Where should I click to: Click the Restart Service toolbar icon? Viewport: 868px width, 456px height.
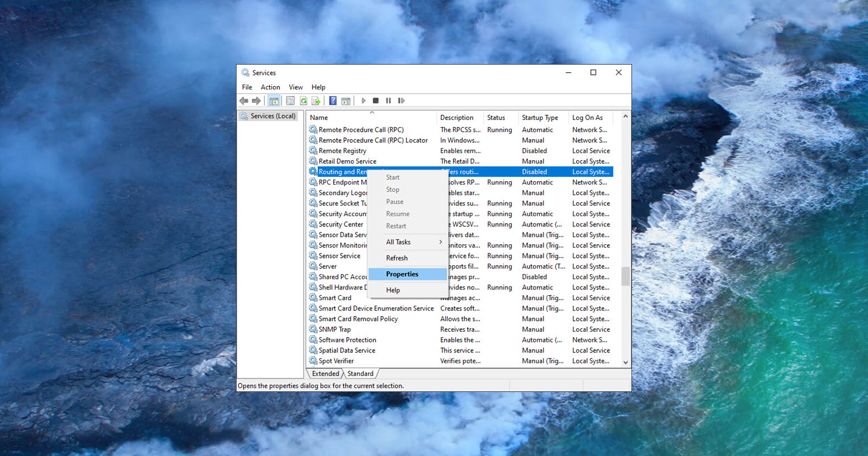pos(401,101)
